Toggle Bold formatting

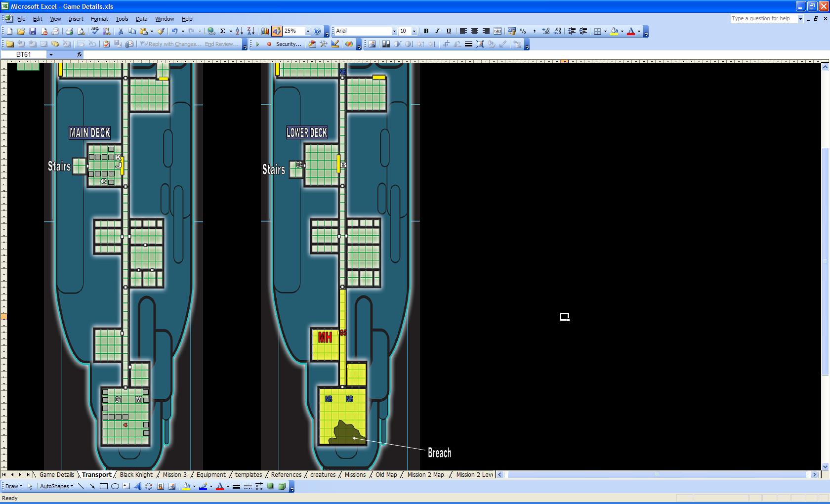tap(426, 31)
